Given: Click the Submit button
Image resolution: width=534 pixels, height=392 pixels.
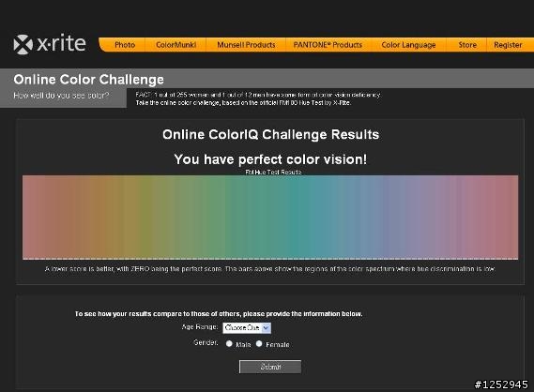Looking at the screenshot, I should tap(270, 367).
